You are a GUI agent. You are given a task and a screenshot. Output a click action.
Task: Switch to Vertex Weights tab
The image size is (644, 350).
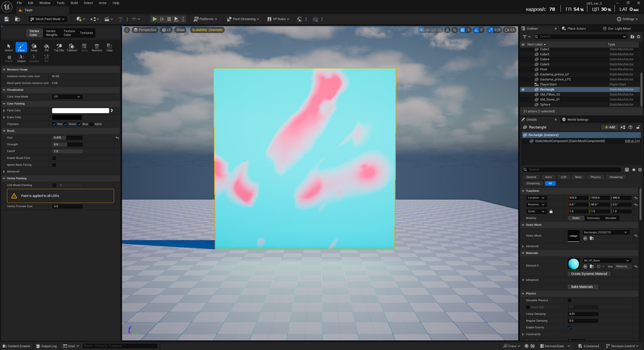[x=52, y=33]
